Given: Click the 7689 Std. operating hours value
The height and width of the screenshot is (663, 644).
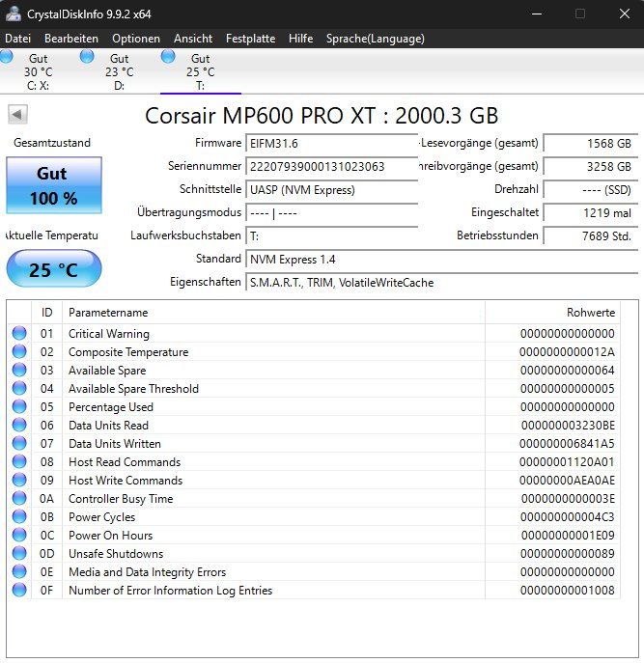Looking at the screenshot, I should point(591,235).
